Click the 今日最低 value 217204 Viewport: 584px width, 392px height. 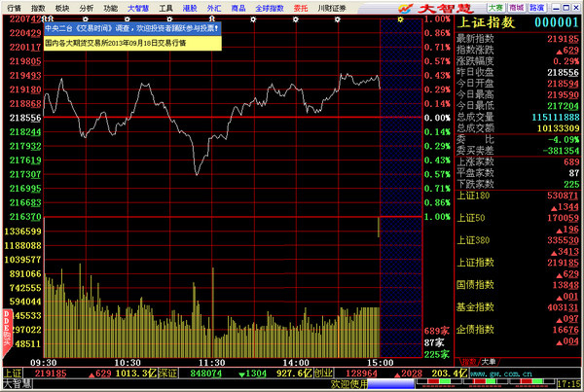pos(563,106)
